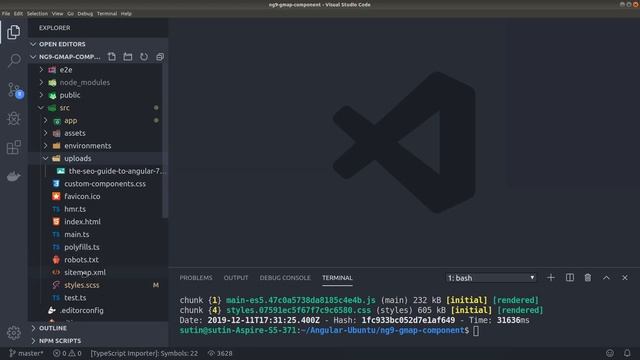The image size is (640, 360).
Task: Expand the app folder
Action: pos(70,120)
